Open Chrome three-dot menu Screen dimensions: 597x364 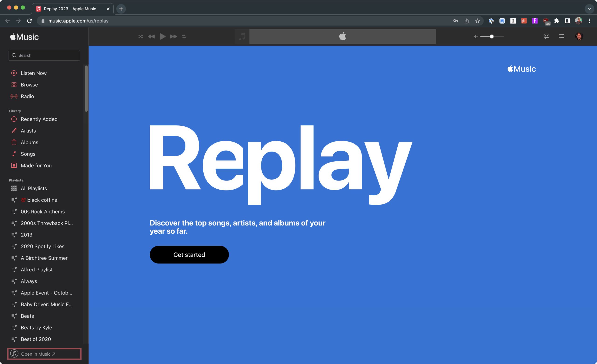590,21
